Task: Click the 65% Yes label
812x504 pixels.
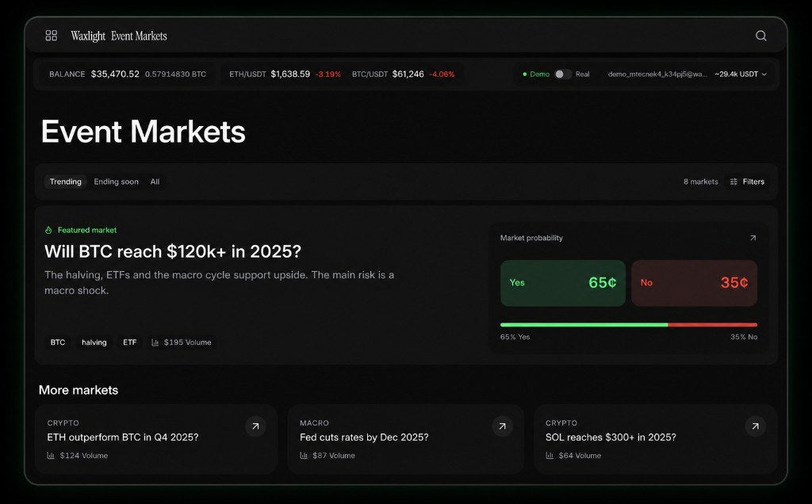Action: coord(515,337)
